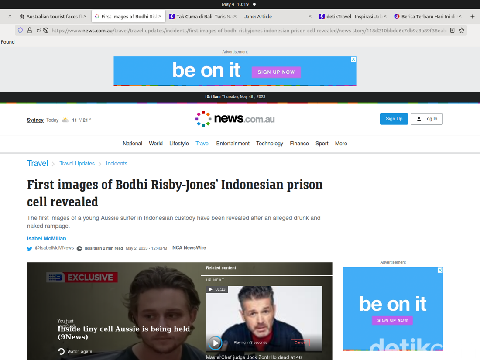The image size is (480, 360).
Task: Click the Sydney weather location link
Action: click(x=35, y=120)
